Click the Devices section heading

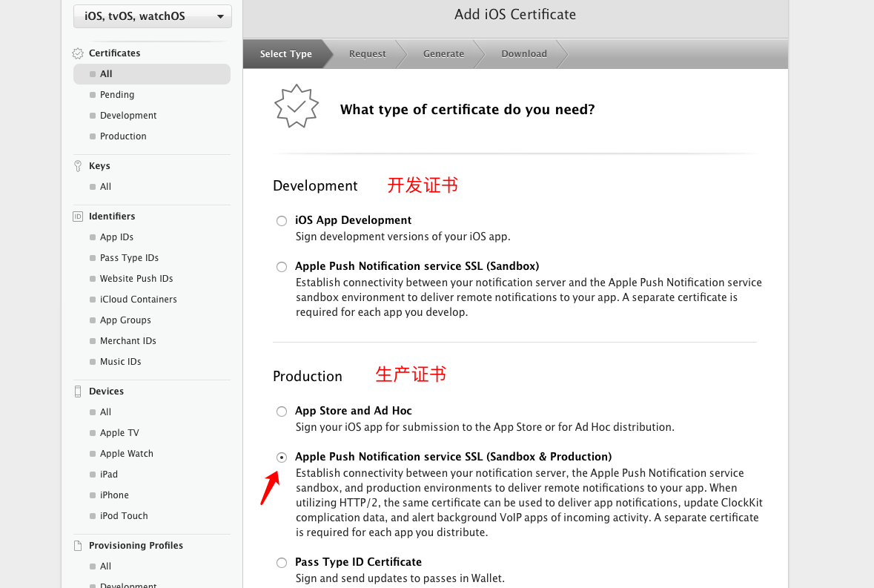(106, 392)
